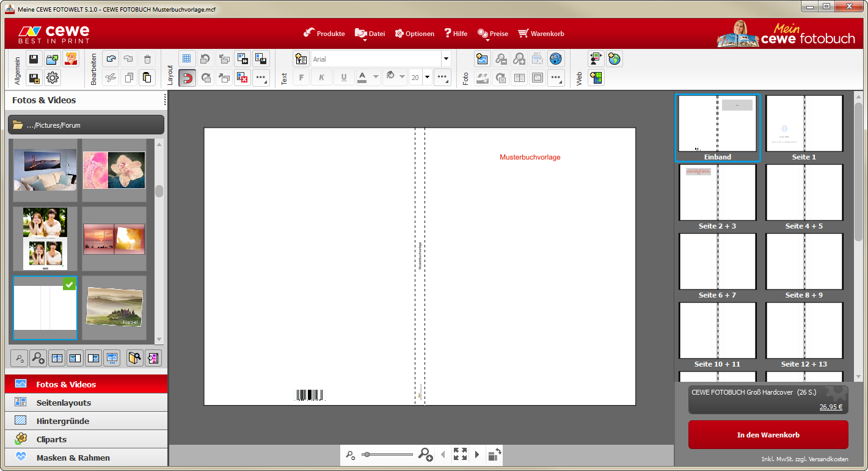Add a new photo via the Foto toolbar

click(x=483, y=59)
